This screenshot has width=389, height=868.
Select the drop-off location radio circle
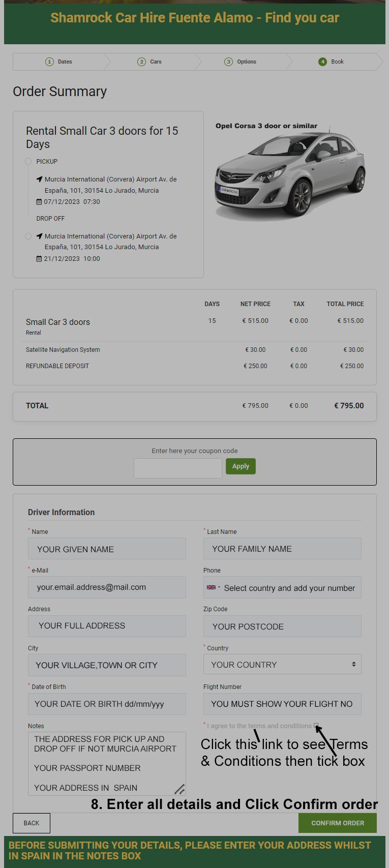tap(28, 236)
